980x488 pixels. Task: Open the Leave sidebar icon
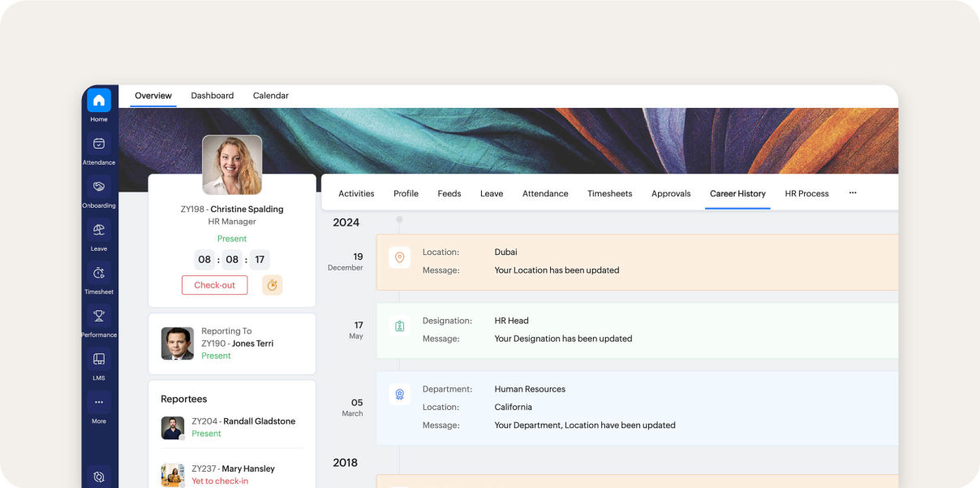(x=99, y=230)
